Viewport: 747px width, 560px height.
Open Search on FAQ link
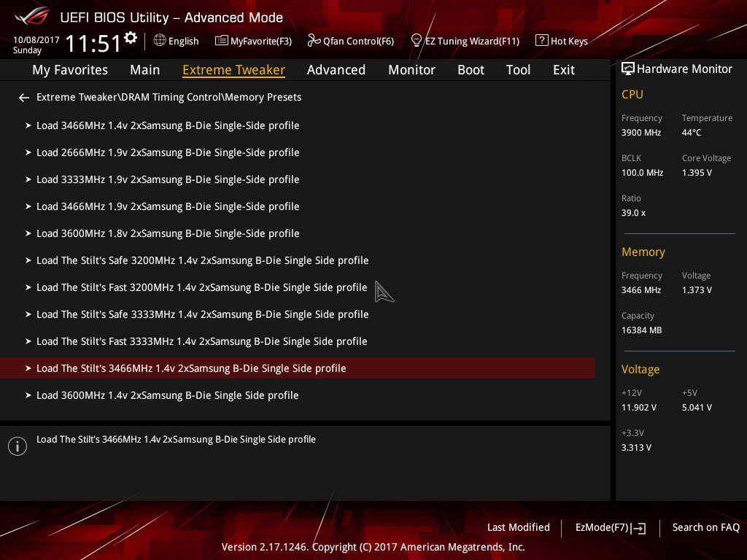[706, 527]
